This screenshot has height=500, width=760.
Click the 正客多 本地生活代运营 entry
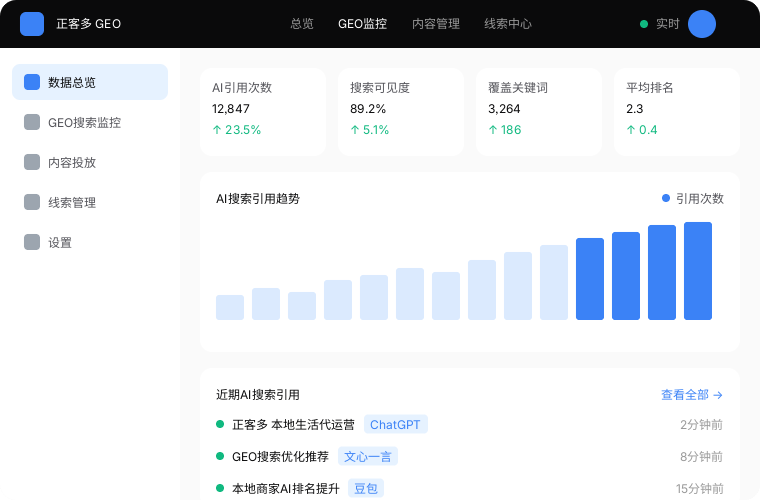[293, 425]
